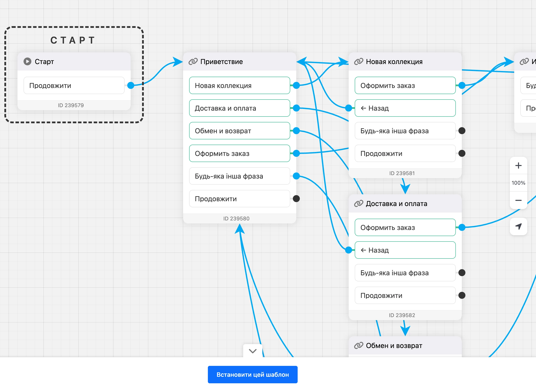Click the 100% zoom level indicator
This screenshot has width=536, height=392.
pos(518,183)
